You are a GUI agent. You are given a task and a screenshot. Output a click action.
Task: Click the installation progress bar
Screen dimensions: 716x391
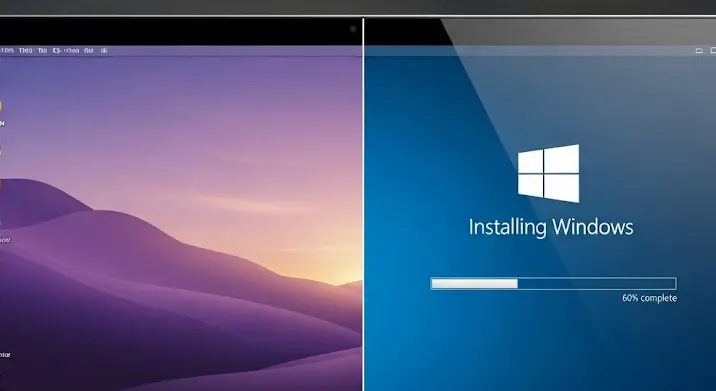[x=553, y=284]
